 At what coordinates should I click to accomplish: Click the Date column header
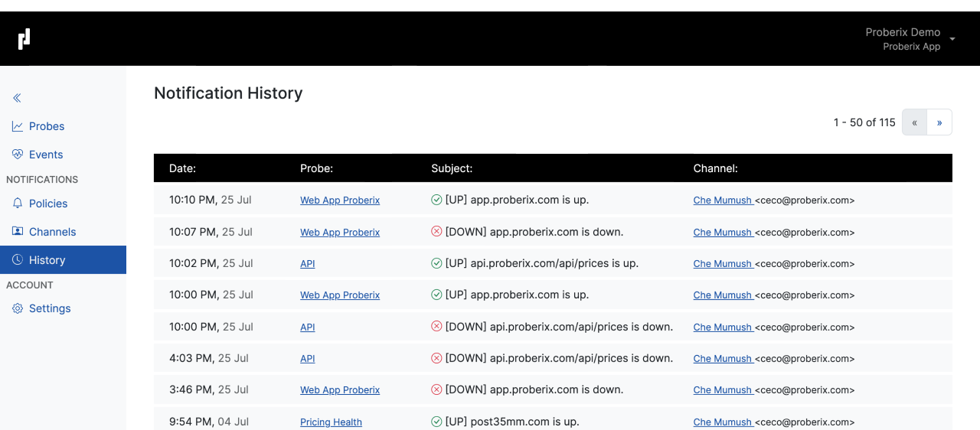click(183, 168)
